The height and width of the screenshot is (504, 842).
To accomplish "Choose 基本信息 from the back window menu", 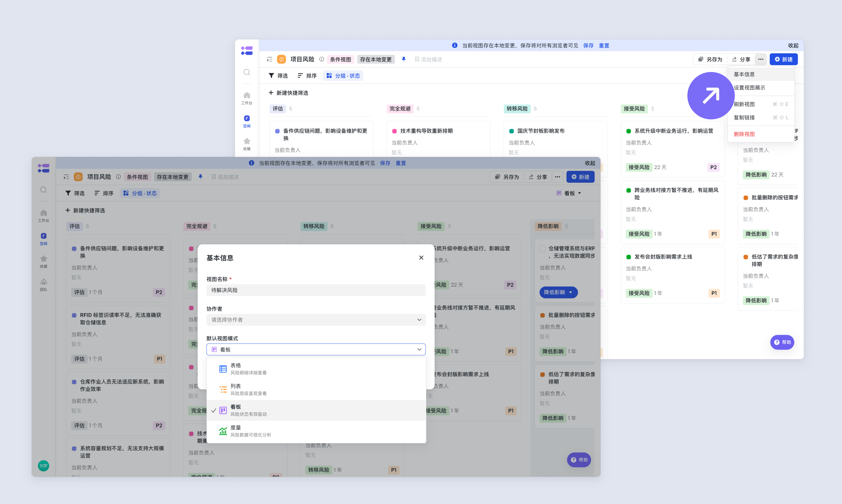I will coord(761,74).
